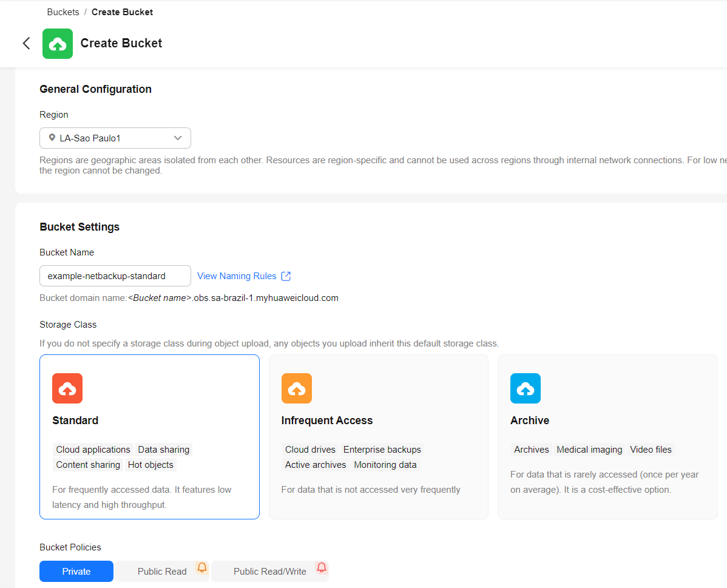Click the location pin in Region selector
Viewport: 727px width, 588px height.
[x=52, y=138]
